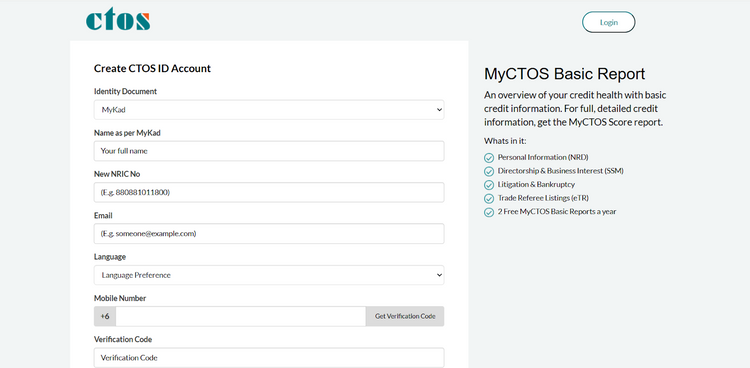Click checkmark icon beside Litigation & Bankruptcy

click(x=489, y=185)
